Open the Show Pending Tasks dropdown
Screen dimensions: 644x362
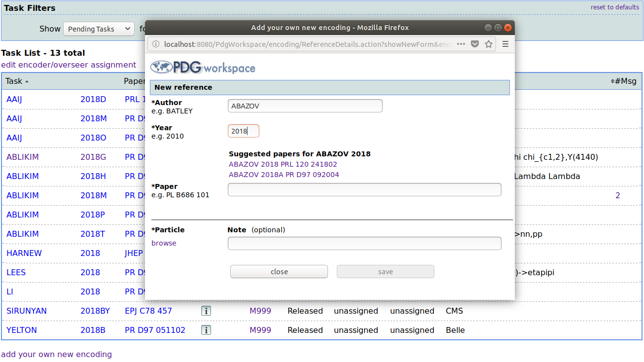point(99,29)
